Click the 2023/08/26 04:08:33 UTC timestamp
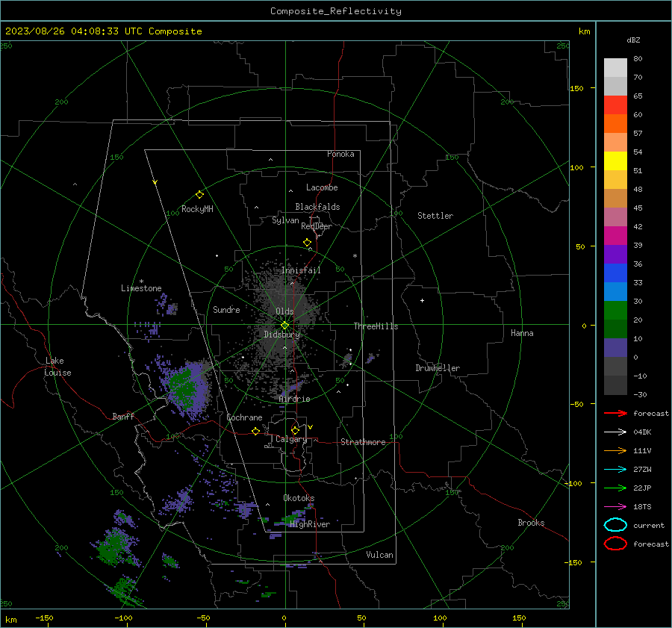Viewport: 672px width, 628px height. [x=74, y=31]
